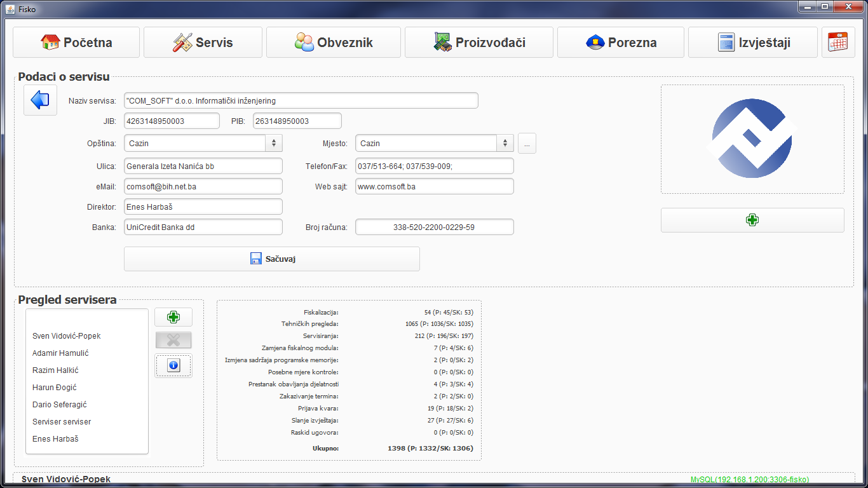Click the Sačuvaj save button
The width and height of the screenshot is (868, 488).
pos(272,259)
